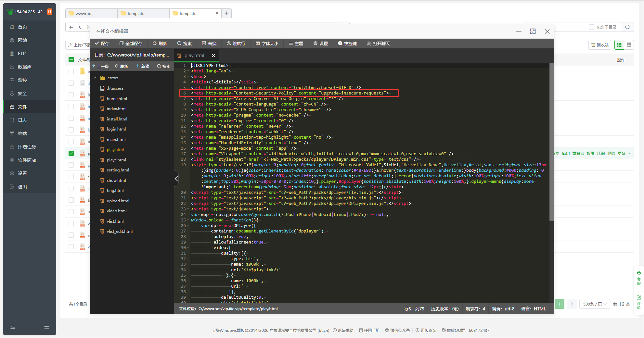Open the 文件 (Files) sidebar menu

pyautogui.click(x=22, y=107)
